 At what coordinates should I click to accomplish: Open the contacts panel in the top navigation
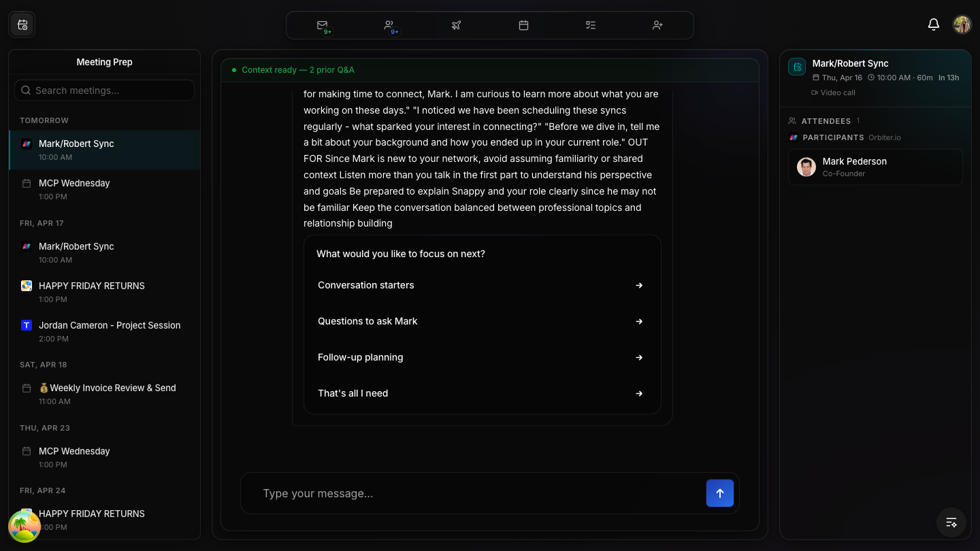click(389, 25)
